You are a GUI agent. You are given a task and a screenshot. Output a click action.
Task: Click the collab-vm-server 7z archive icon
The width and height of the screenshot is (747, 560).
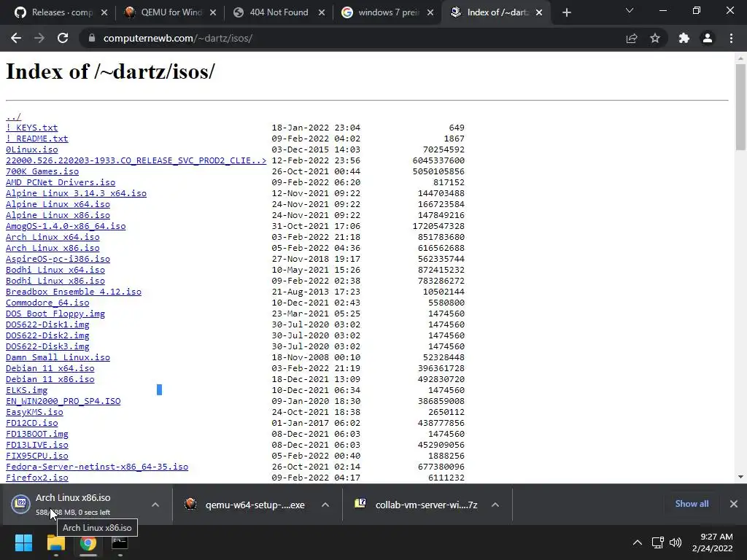[x=360, y=503]
